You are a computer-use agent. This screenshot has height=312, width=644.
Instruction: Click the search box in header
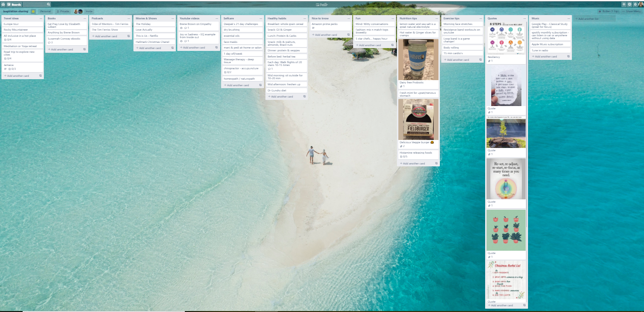37,4
